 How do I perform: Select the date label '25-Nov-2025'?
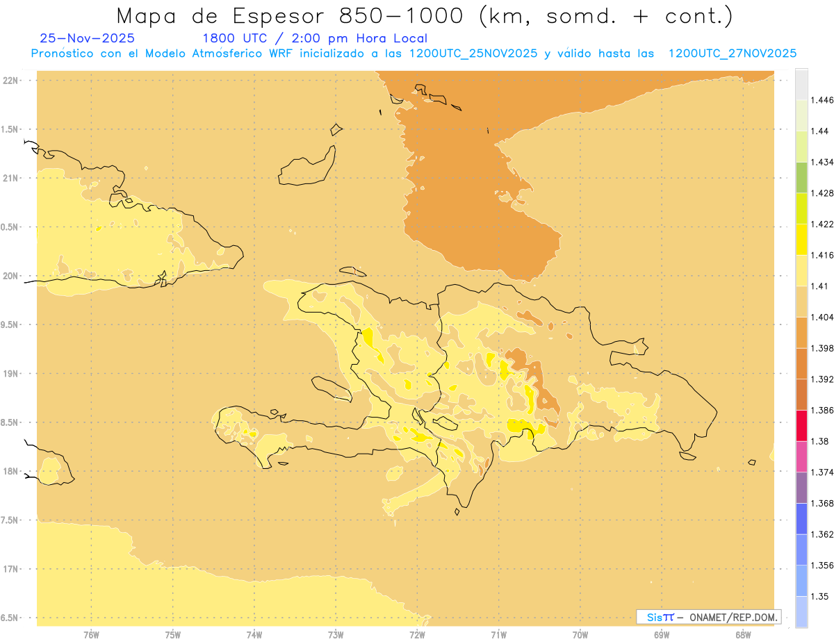pos(88,38)
